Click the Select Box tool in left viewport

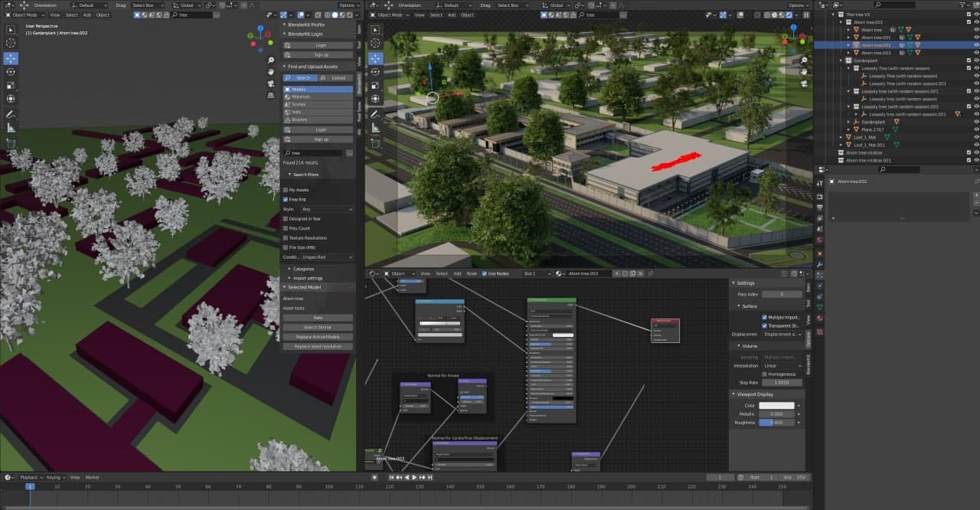[x=11, y=30]
